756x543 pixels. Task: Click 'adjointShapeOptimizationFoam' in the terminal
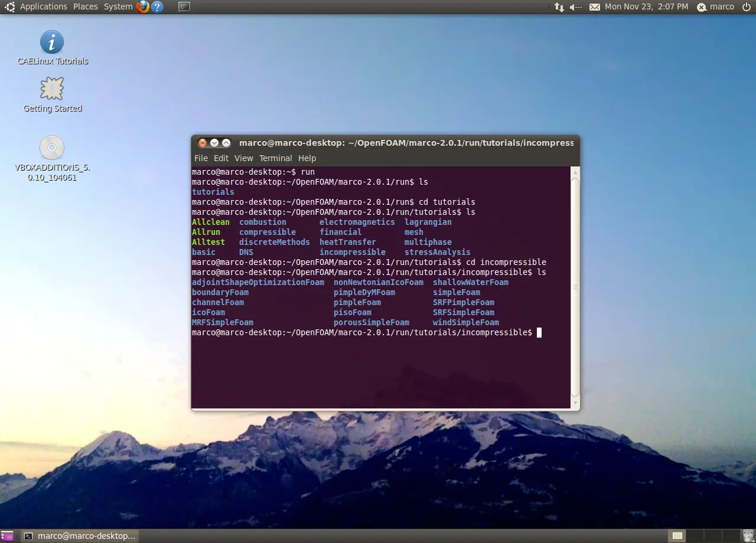coord(258,283)
